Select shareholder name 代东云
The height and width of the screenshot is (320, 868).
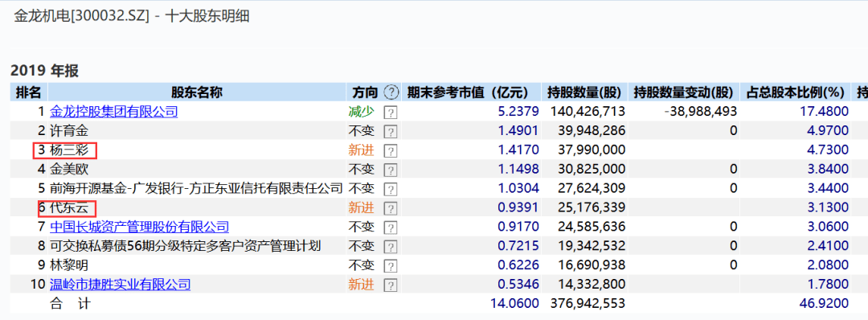point(69,207)
